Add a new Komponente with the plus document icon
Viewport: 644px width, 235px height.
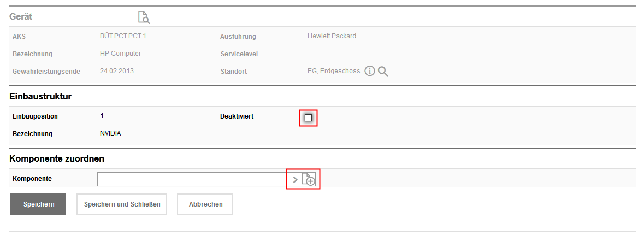pos(309,179)
